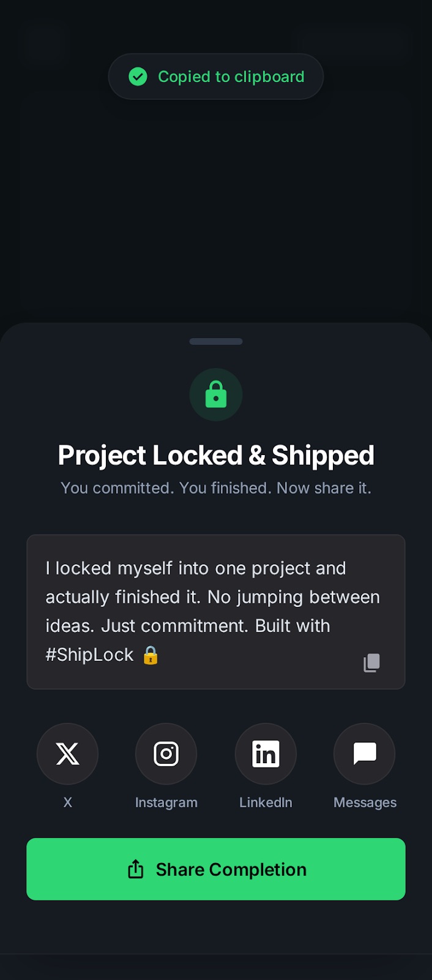Image resolution: width=432 pixels, height=980 pixels.
Task: Tap the Instagram label text
Action: tap(166, 802)
